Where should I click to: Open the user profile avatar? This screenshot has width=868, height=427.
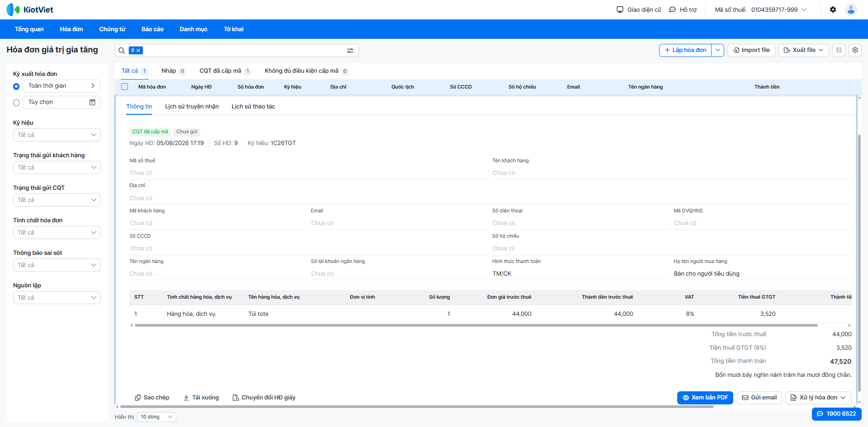point(851,9)
